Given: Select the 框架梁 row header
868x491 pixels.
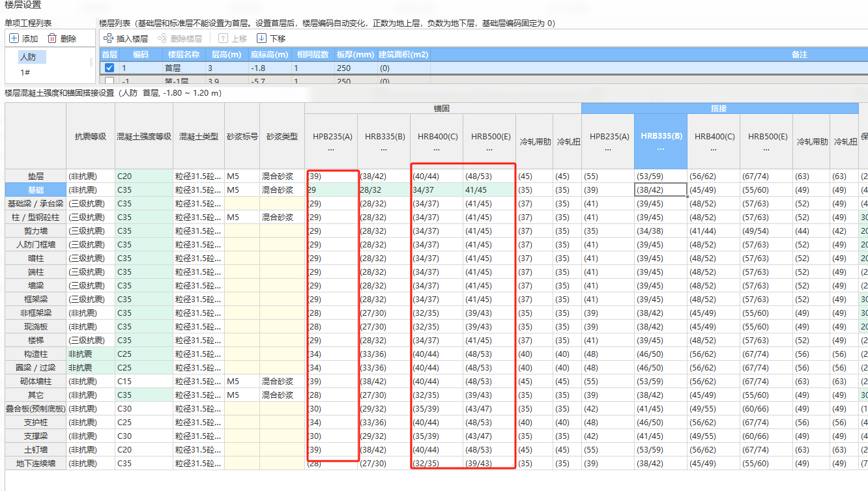Looking at the screenshot, I should click(x=36, y=299).
